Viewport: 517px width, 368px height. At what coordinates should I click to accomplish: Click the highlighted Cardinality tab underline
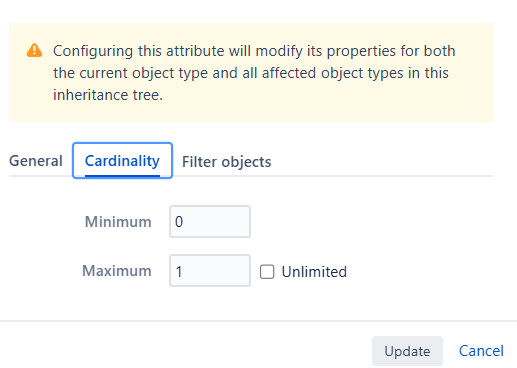[122, 175]
